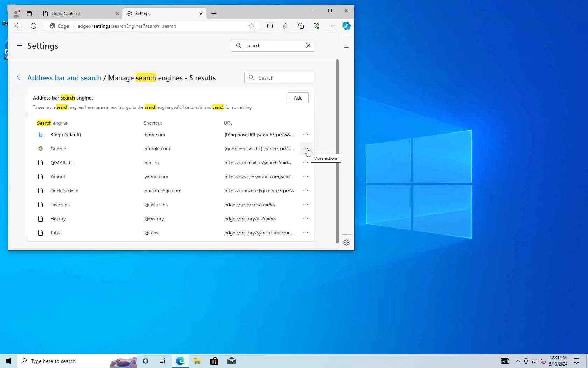Open more actions for Favorites
The image size is (588, 368).
[x=306, y=205]
